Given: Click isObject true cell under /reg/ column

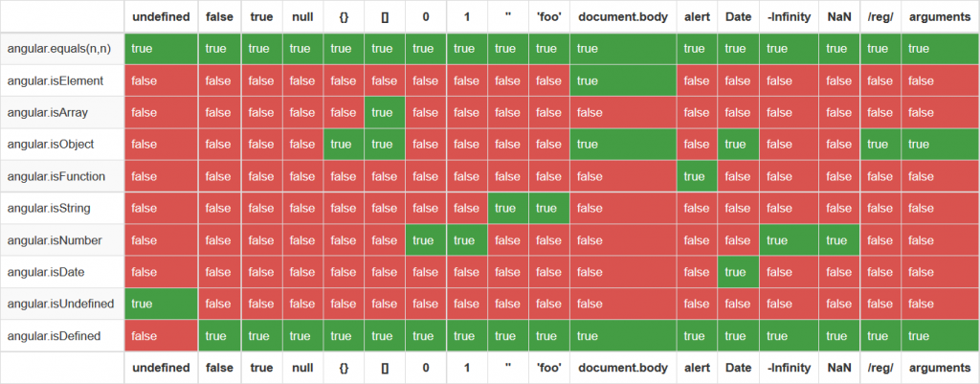Looking at the screenshot, I should tap(880, 145).
